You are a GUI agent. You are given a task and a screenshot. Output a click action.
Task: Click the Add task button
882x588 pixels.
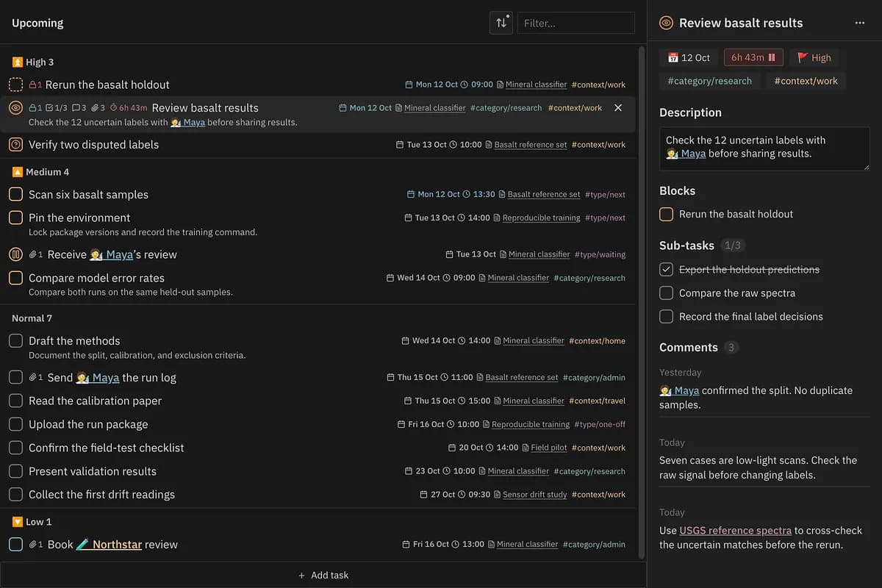tap(323, 576)
